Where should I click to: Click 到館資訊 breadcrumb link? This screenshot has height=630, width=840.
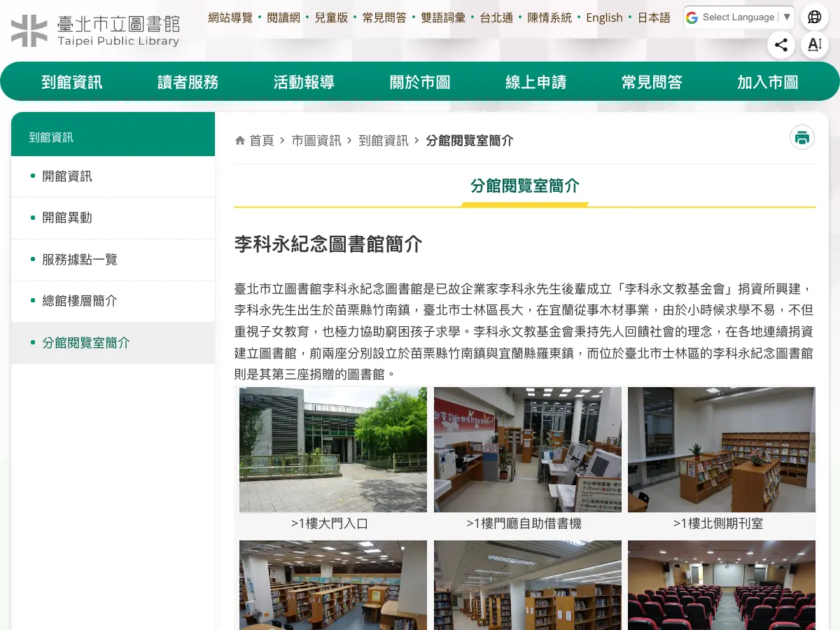click(384, 141)
